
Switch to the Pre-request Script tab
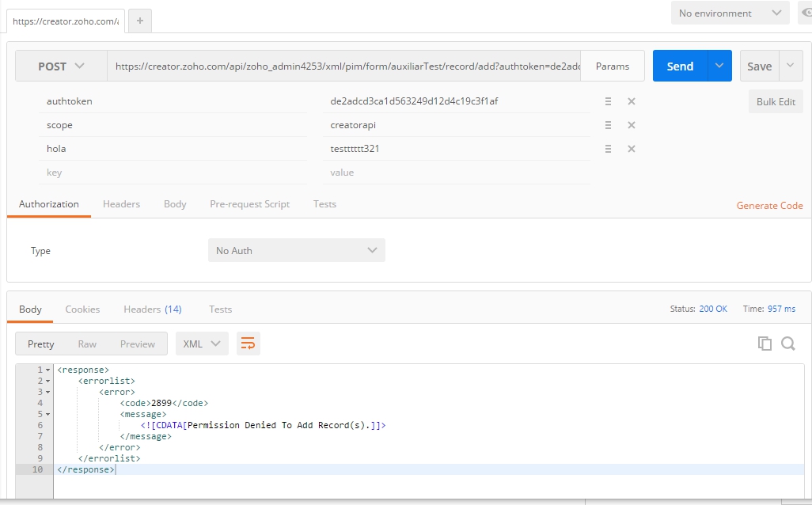click(249, 204)
